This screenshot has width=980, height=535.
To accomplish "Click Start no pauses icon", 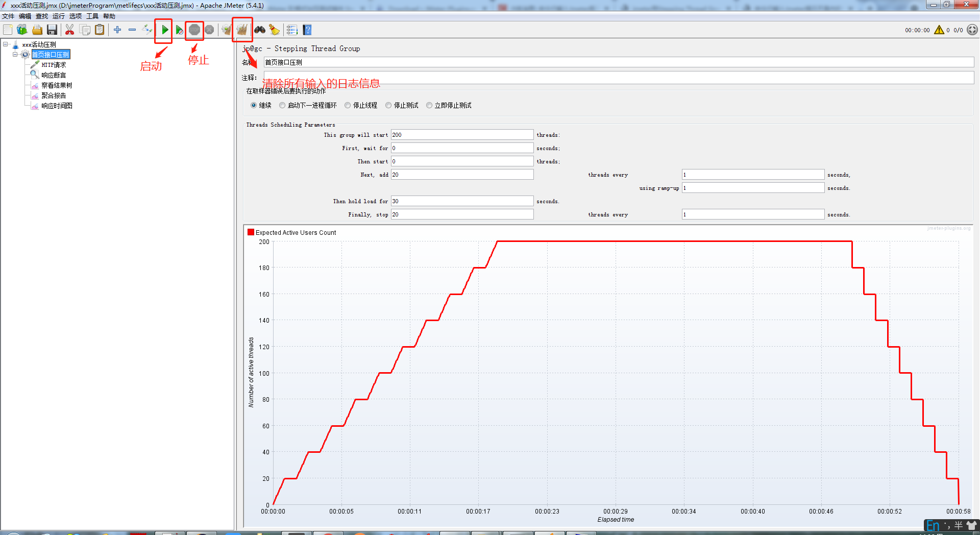I will click(x=179, y=30).
